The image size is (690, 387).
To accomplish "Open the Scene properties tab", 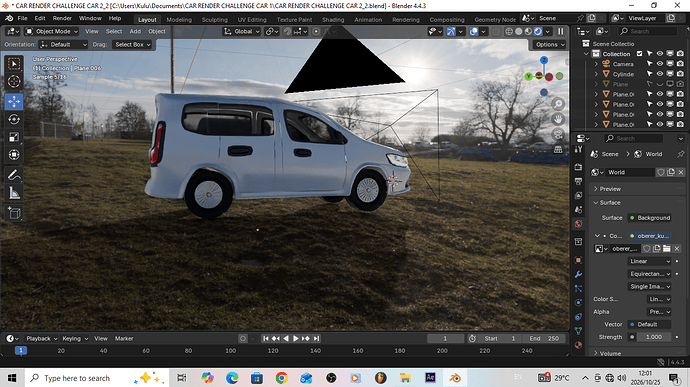I will pyautogui.click(x=579, y=210).
